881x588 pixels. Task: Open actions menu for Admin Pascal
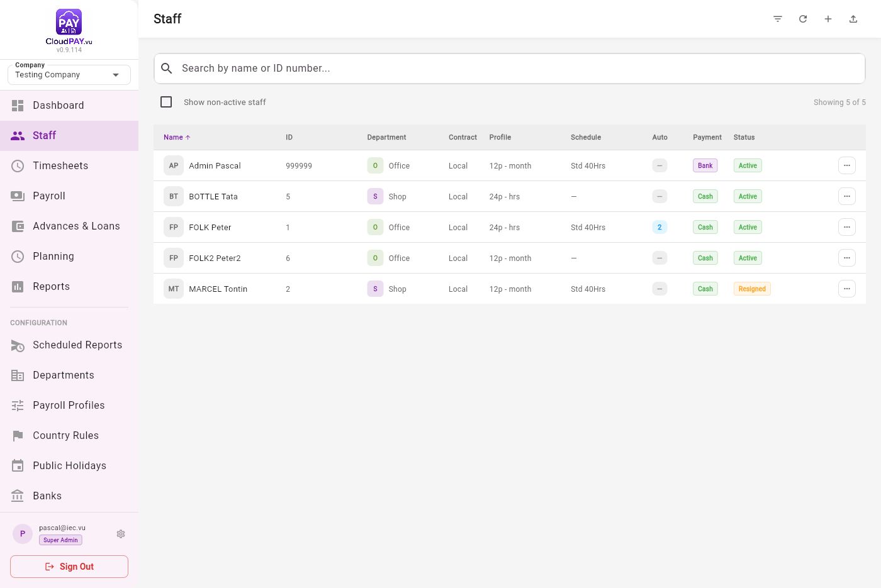pyautogui.click(x=847, y=165)
